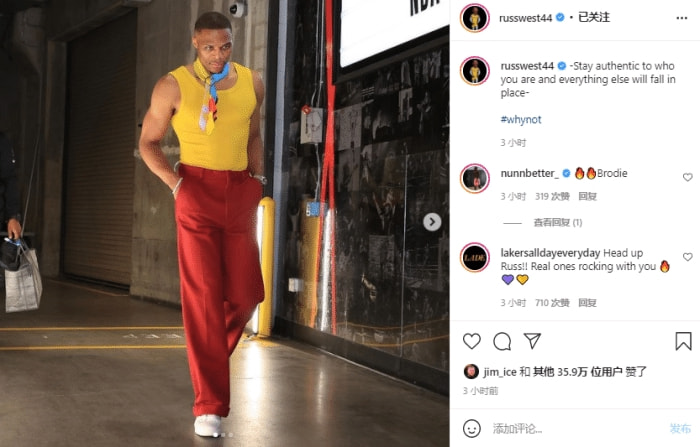Image resolution: width=700 pixels, height=447 pixels.
Task: Open the #whynot hashtag link
Action: pyautogui.click(x=521, y=120)
